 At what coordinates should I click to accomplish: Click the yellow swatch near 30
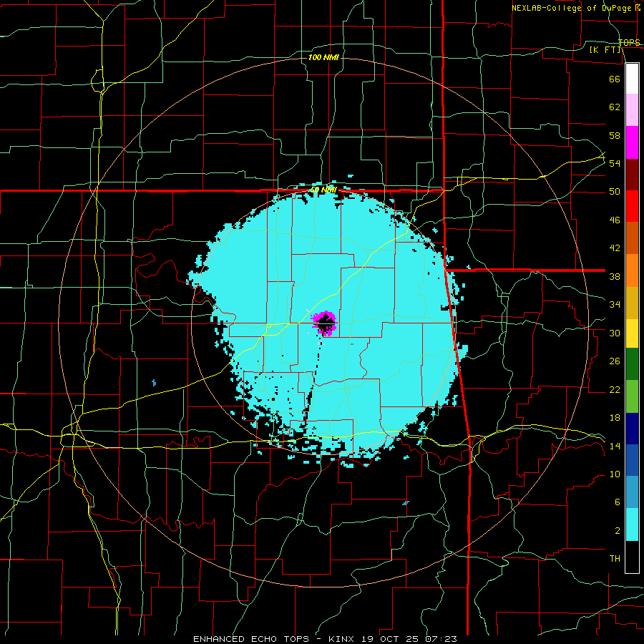(632, 333)
